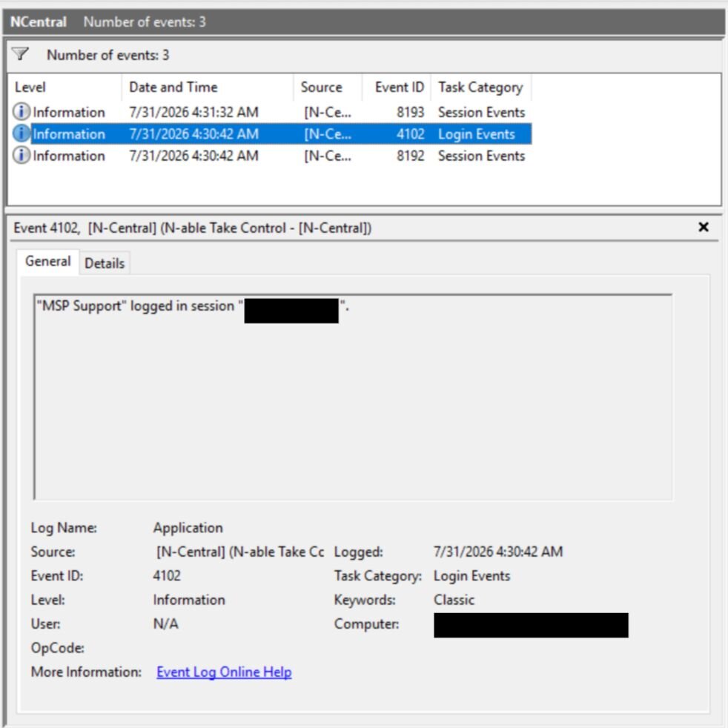
Task: Click the N/A user value
Action: (x=165, y=623)
